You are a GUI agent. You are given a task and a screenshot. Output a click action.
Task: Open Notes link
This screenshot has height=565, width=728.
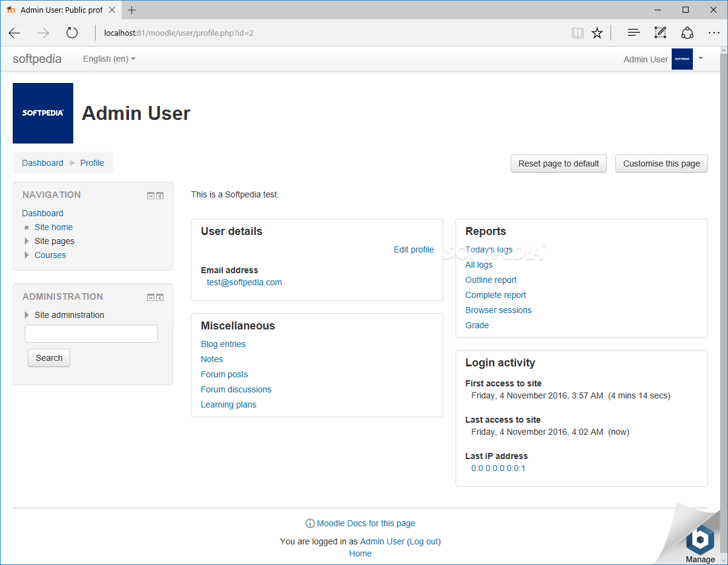coord(212,359)
